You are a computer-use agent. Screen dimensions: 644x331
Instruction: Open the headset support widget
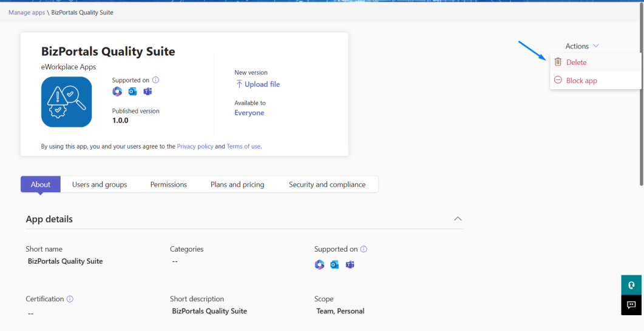[631, 285]
